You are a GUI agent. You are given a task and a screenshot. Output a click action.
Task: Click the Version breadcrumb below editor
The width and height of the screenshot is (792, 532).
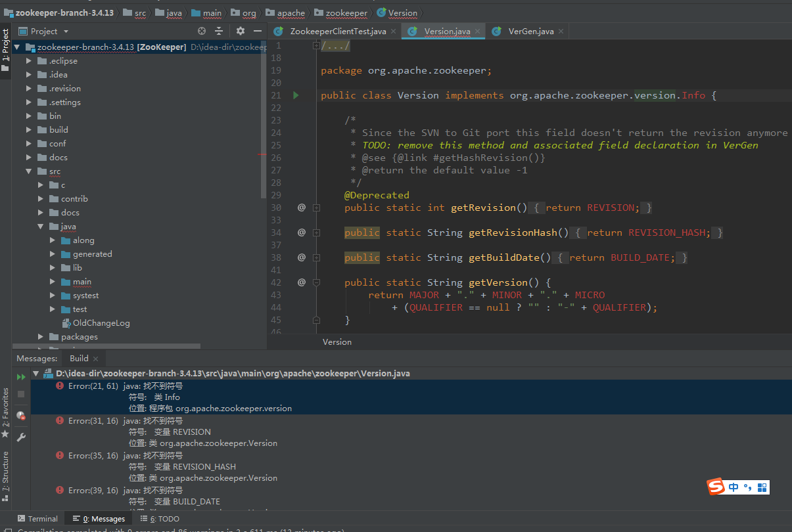pyautogui.click(x=337, y=342)
